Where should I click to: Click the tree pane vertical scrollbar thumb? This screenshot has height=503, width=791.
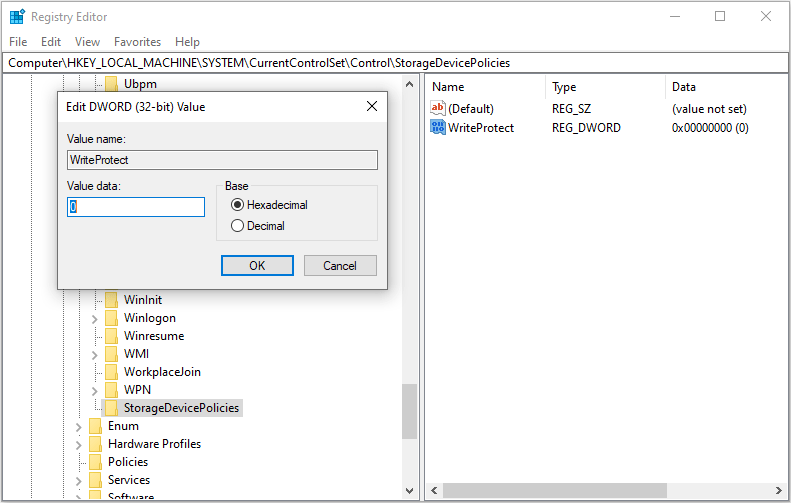[x=409, y=411]
